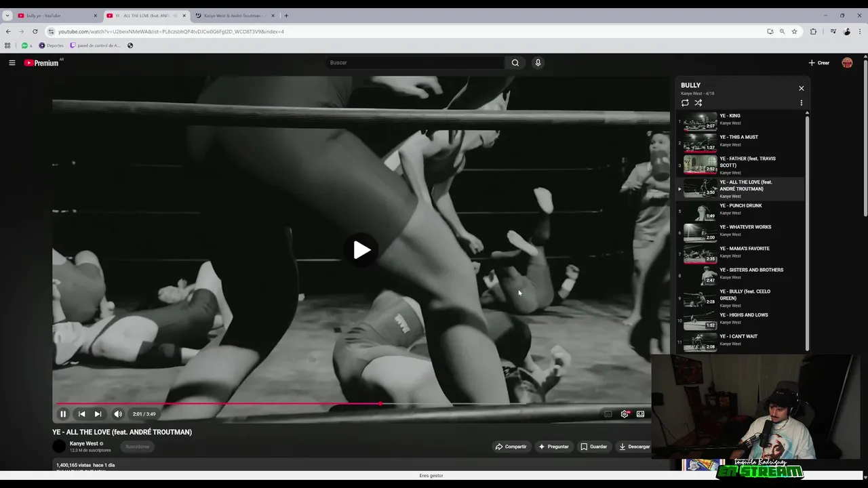868x488 pixels.
Task: Open the browser extensions puzzle icon
Action: (x=813, y=31)
